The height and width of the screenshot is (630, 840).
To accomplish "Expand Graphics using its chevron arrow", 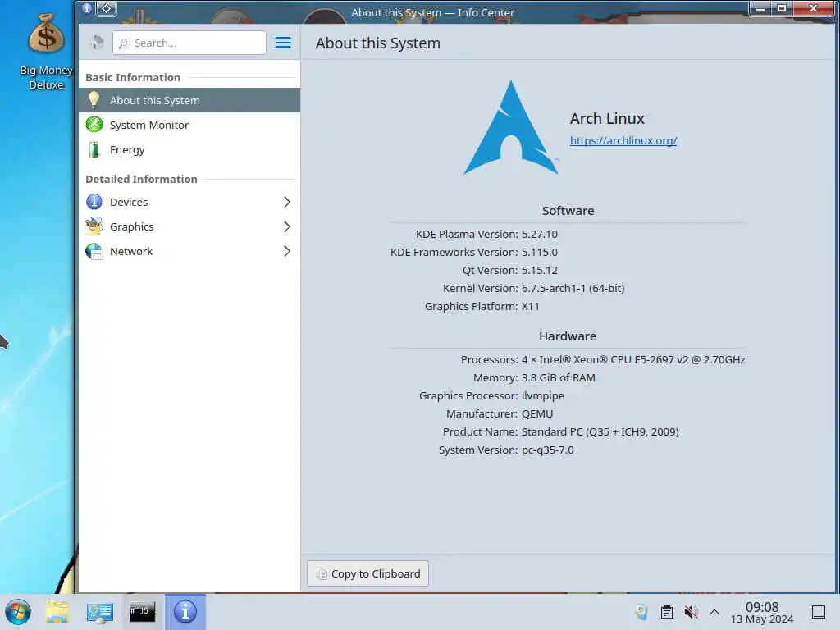I will click(287, 226).
